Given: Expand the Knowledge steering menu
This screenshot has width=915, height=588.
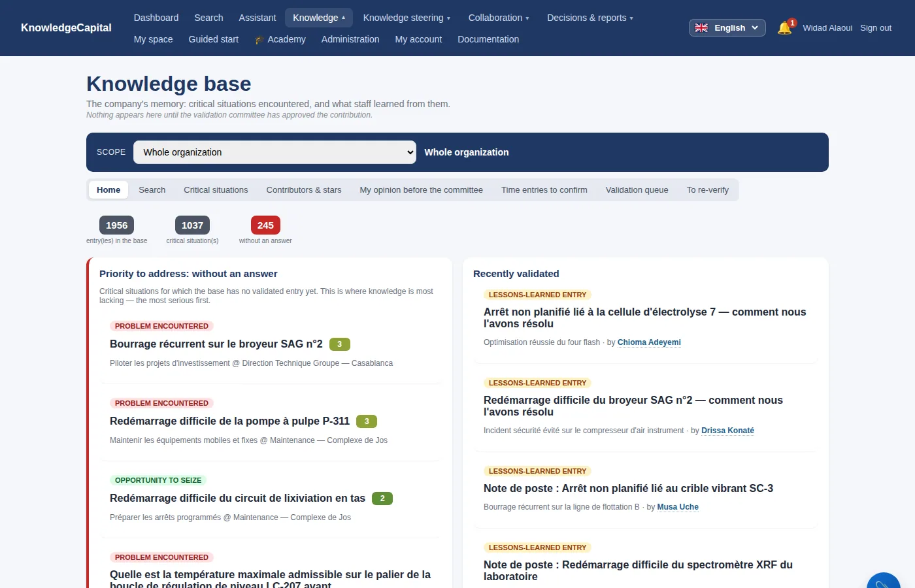Looking at the screenshot, I should (x=407, y=18).
